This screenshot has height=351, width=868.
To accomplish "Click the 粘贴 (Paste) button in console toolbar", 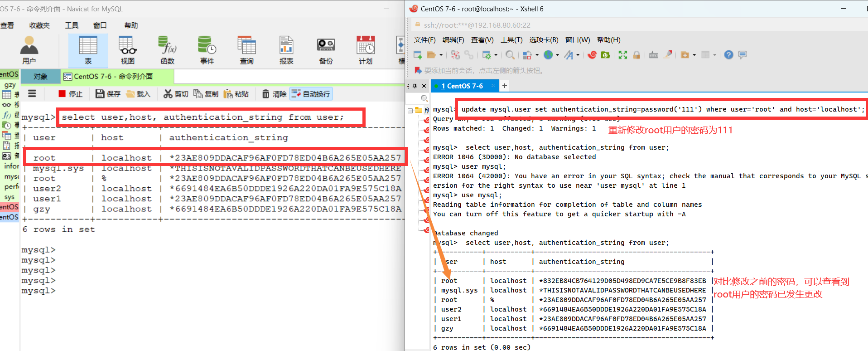I will pos(236,94).
